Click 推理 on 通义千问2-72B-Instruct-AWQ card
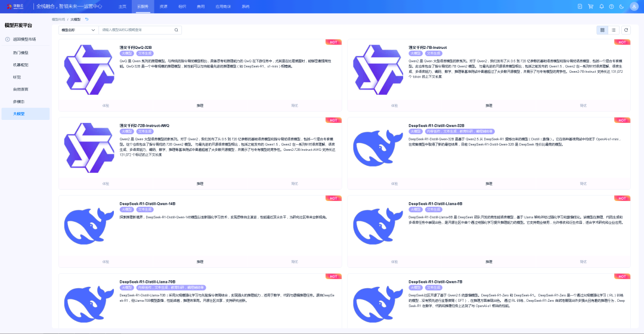Viewport: 644px width, 334px height. (200, 184)
